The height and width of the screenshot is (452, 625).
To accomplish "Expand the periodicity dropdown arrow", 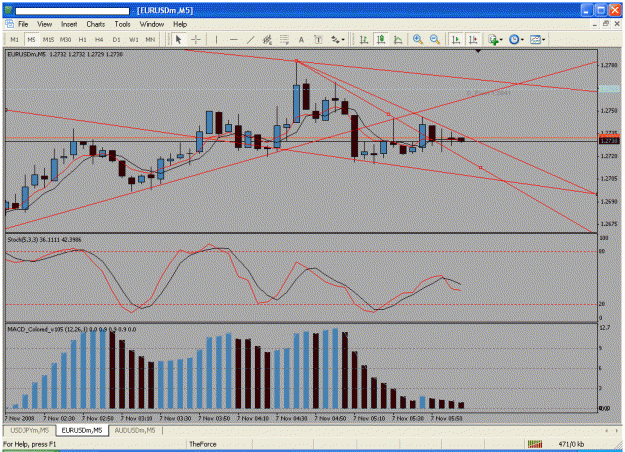I will (522, 40).
